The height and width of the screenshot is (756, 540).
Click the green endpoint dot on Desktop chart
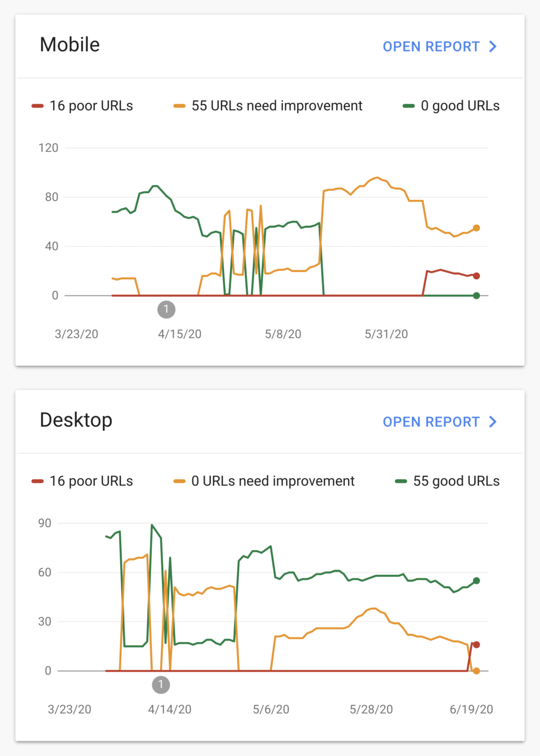(x=476, y=581)
